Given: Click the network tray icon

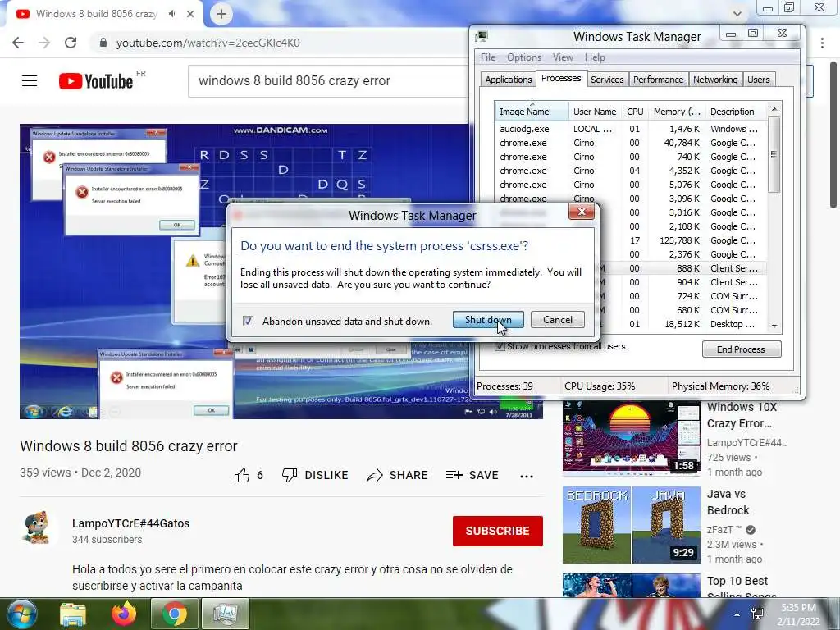Looking at the screenshot, I should [757, 614].
